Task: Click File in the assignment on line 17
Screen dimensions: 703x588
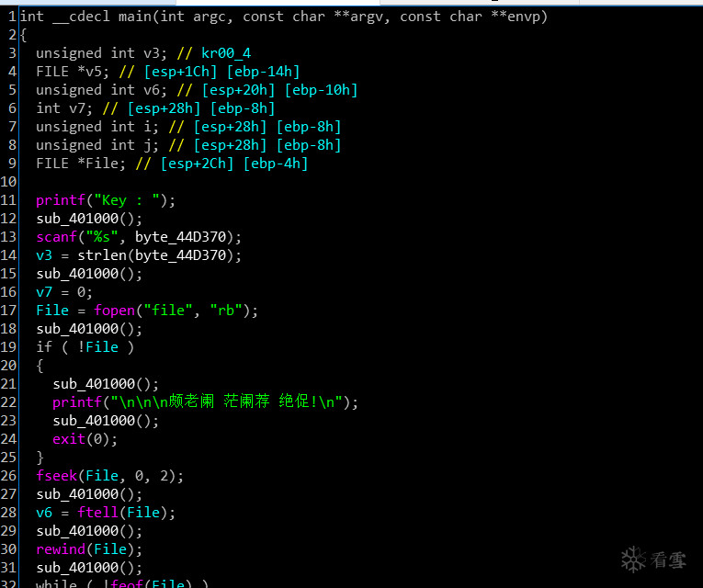Action: click(52, 311)
